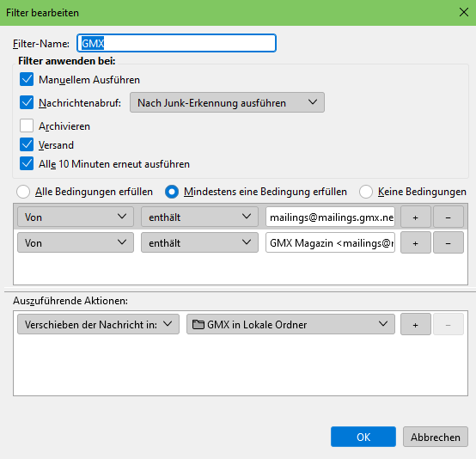Uncheck the Nachrichtenabruf checkbox

(27, 102)
